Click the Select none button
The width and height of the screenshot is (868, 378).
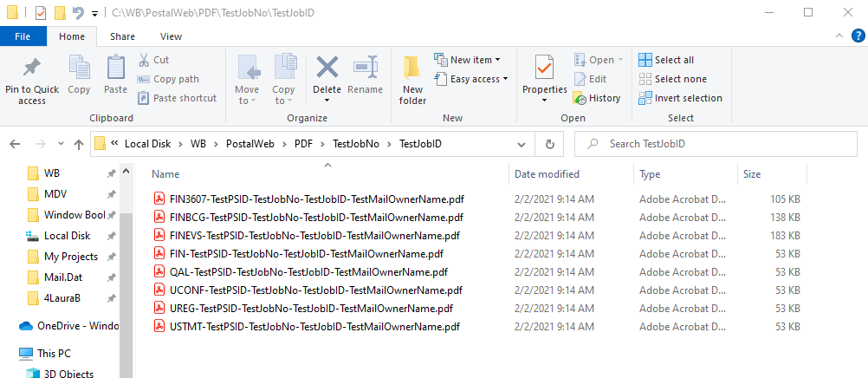[x=672, y=79]
